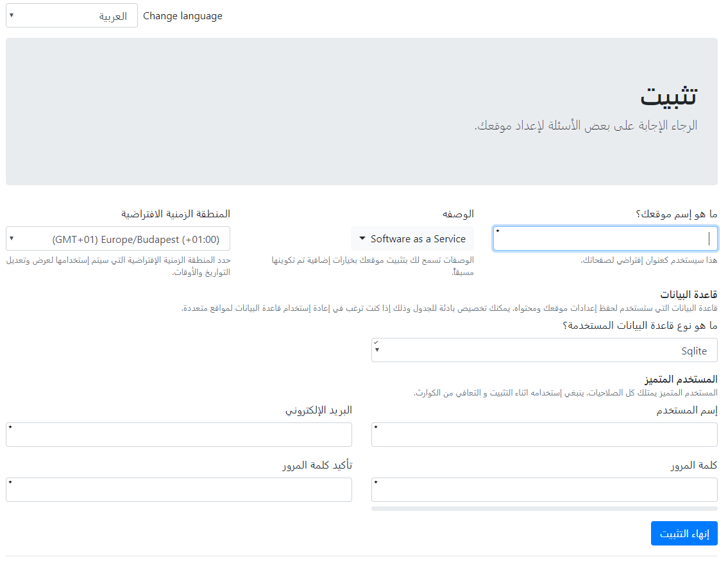Click the username (إسم المستخدم) input field
The height and width of the screenshot is (566, 728).
(544, 435)
